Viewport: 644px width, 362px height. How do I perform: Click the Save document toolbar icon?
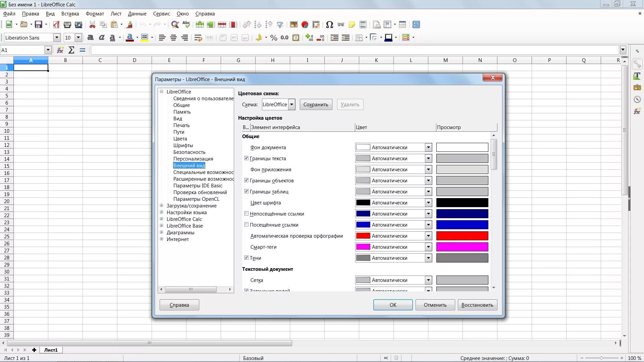click(x=39, y=24)
